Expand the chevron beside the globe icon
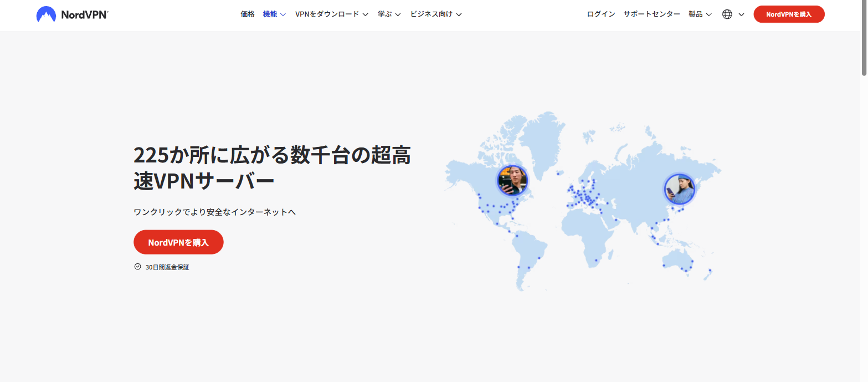Screen dimensions: 868x382 (x=741, y=15)
